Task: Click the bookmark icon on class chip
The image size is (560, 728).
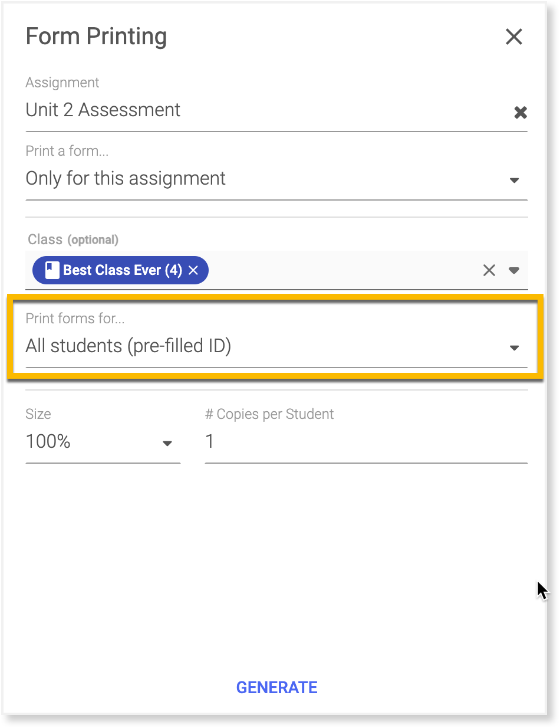Action: (x=52, y=270)
